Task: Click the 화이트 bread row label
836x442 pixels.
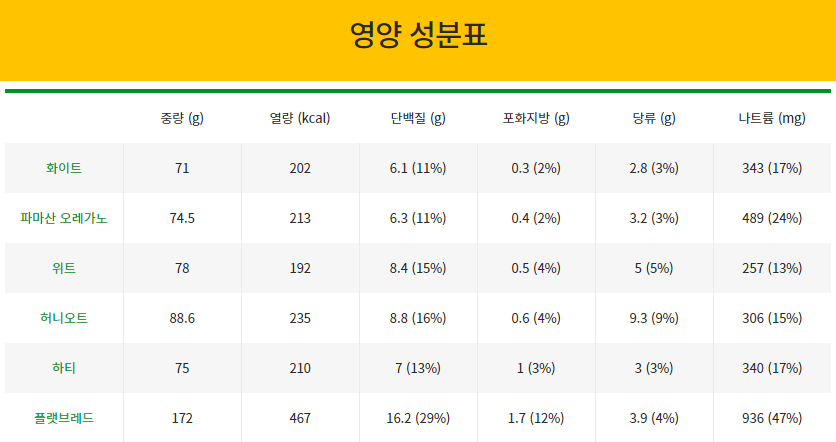Action: [x=64, y=168]
